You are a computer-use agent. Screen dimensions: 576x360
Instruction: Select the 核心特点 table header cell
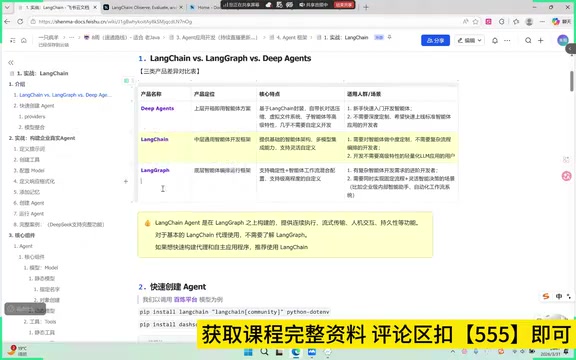click(x=300, y=94)
